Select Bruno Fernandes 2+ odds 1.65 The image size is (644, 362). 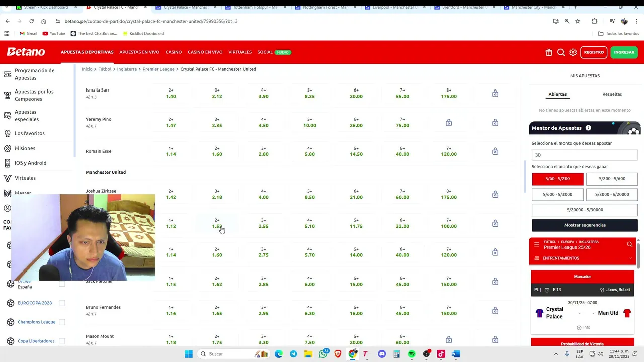[217, 311]
